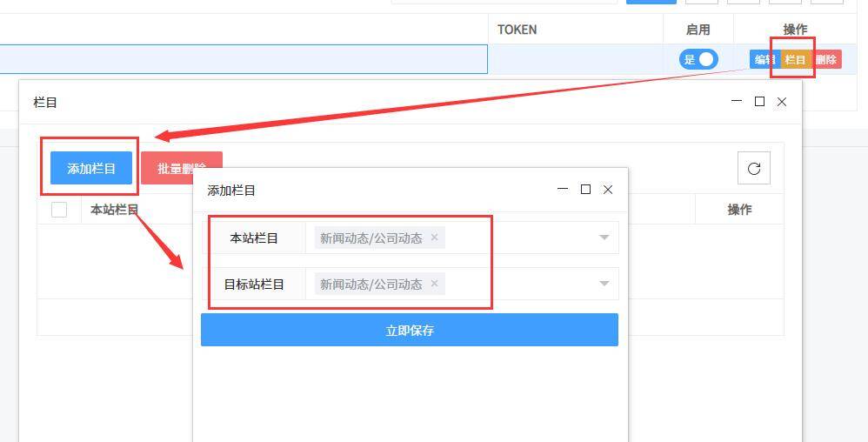
Task: Maximize the 添加栏目 dialog
Action: pos(585,190)
